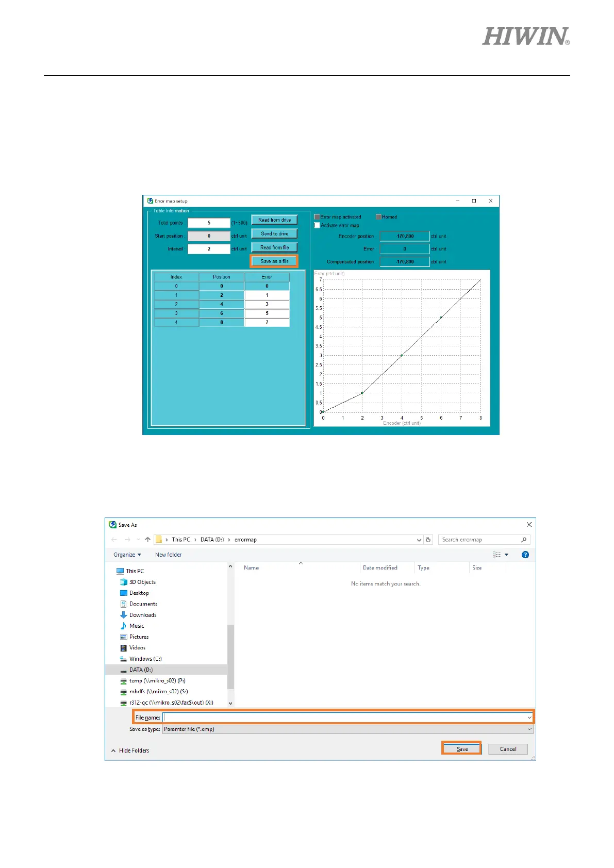This screenshot has height=868, width=614.
Task: Click the Save button in Save As dialog
Action: (462, 749)
